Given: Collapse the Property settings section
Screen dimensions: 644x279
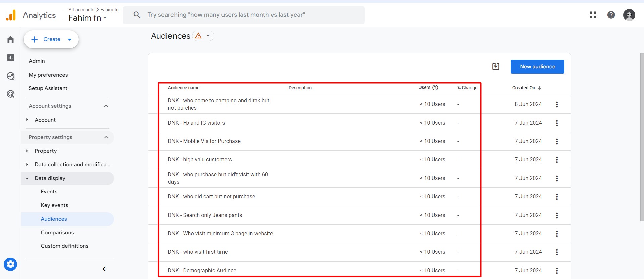Looking at the screenshot, I should (106, 137).
